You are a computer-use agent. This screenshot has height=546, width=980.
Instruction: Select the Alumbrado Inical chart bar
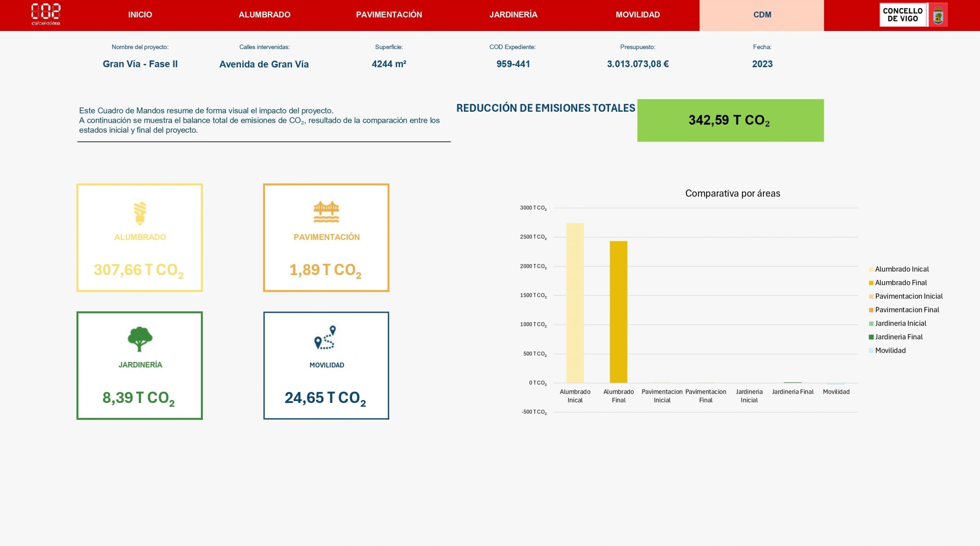pyautogui.click(x=575, y=303)
